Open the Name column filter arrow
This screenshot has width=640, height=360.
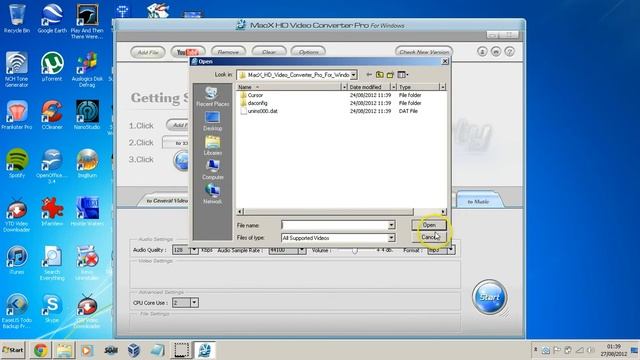coord(344,87)
